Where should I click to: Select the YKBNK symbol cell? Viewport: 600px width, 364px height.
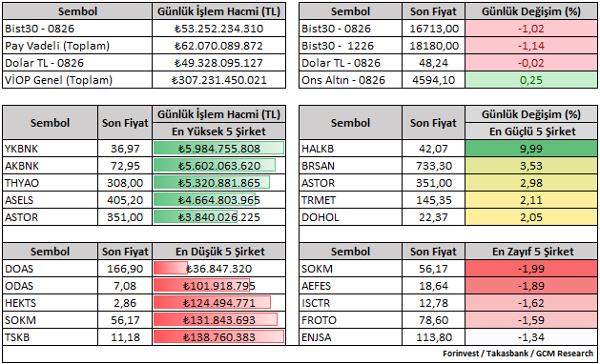[x=51, y=149]
